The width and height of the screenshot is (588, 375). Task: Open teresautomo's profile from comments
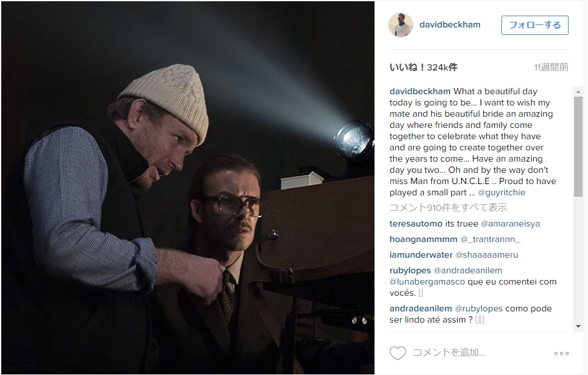pyautogui.click(x=416, y=223)
